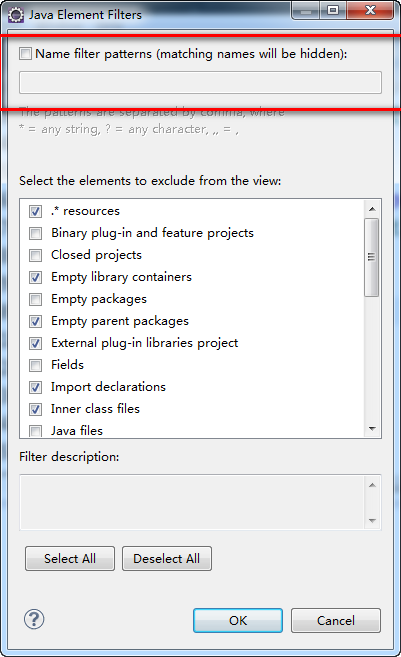Uncheck the .* resources filter

coord(36,211)
